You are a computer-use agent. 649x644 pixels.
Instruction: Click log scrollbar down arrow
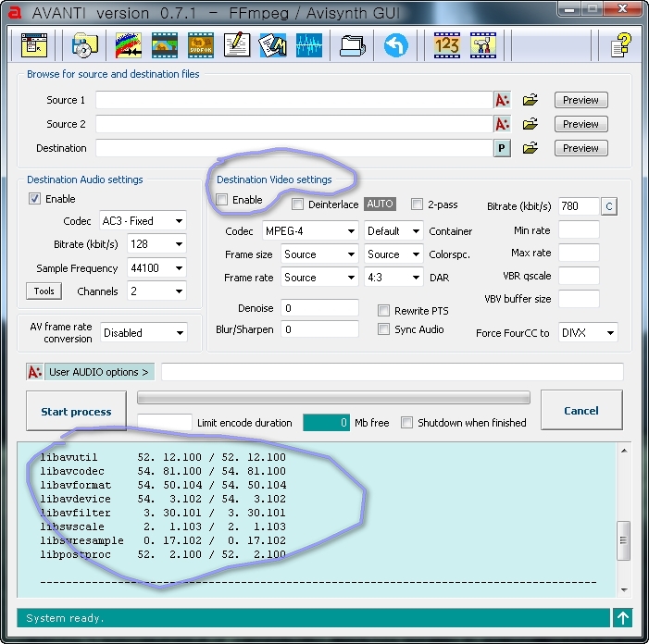[624, 589]
